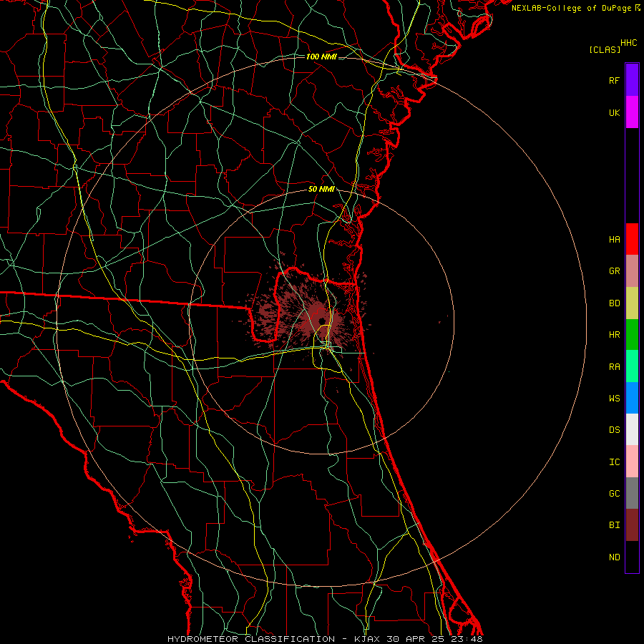Image resolution: width=644 pixels, height=644 pixels.
Task: Click the GR legend label
Action: click(x=614, y=271)
